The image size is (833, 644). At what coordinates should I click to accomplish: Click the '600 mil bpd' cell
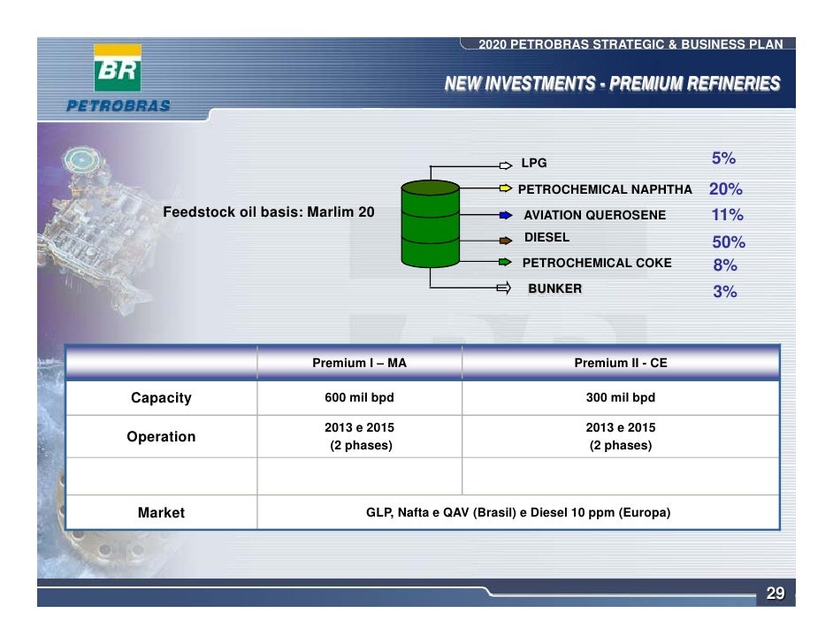pyautogui.click(x=359, y=397)
